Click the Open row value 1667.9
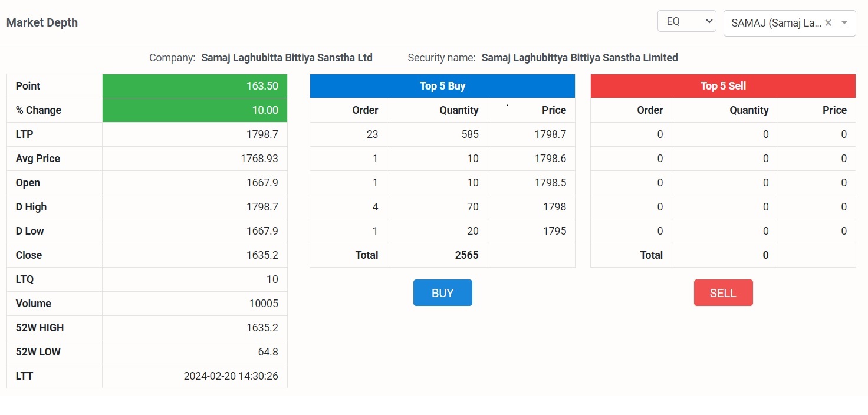 pos(262,183)
